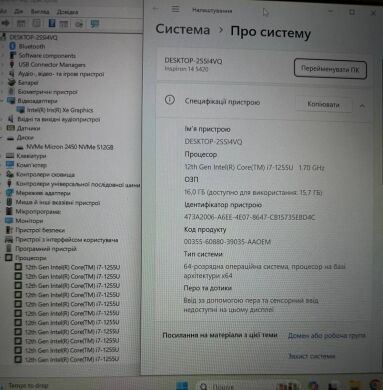Image resolution: width=383 pixels, height=390 pixels.
Task: Click the USB Connector Managers plug icon
Action: click(12, 64)
